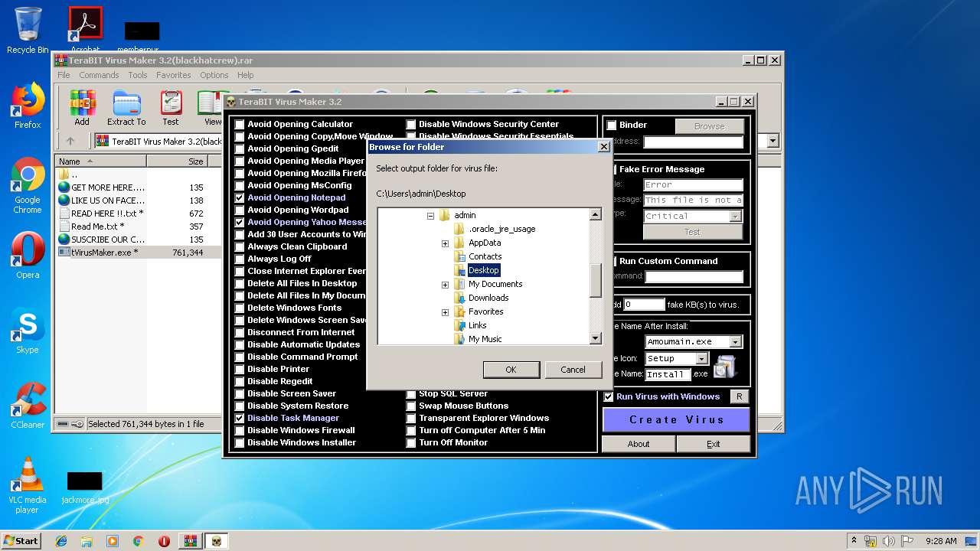
Task: Click the Exit button in TeraBIT
Action: click(714, 444)
